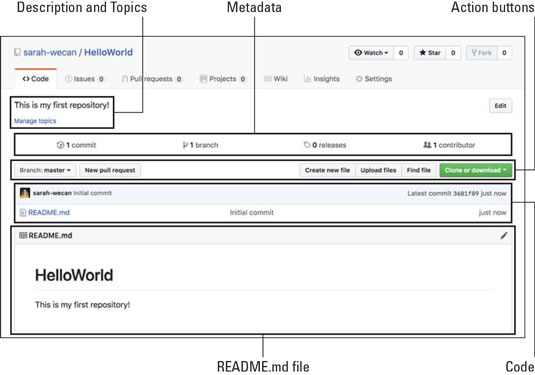
Task: Click the branch icon beside 1 branch
Action: coord(185,145)
